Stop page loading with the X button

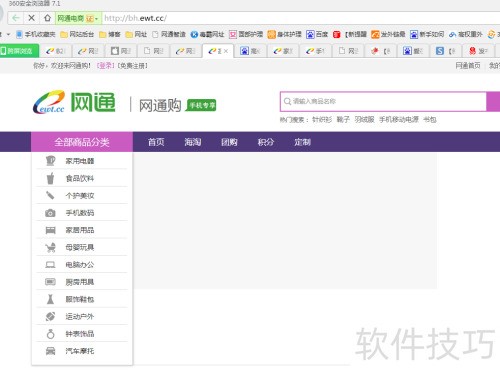click(x=31, y=18)
